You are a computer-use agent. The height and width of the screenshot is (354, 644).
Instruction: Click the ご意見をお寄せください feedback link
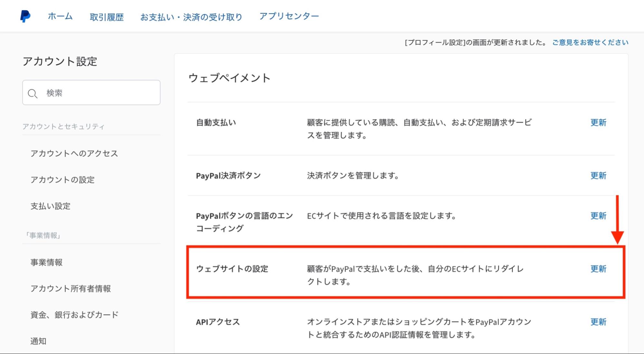[590, 42]
